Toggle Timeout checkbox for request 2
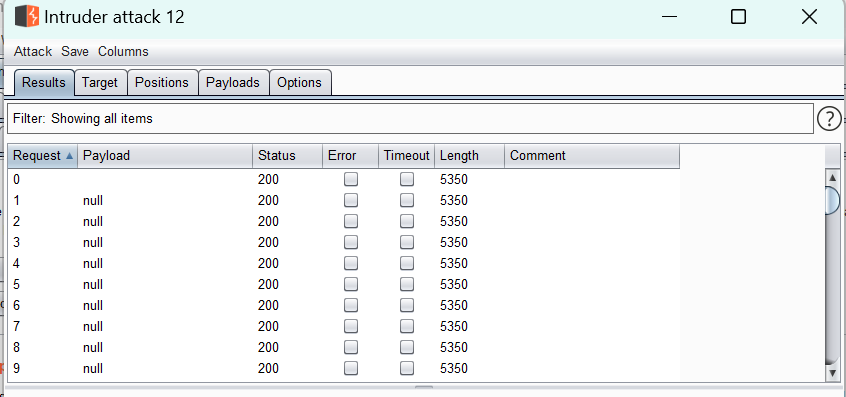 407,221
